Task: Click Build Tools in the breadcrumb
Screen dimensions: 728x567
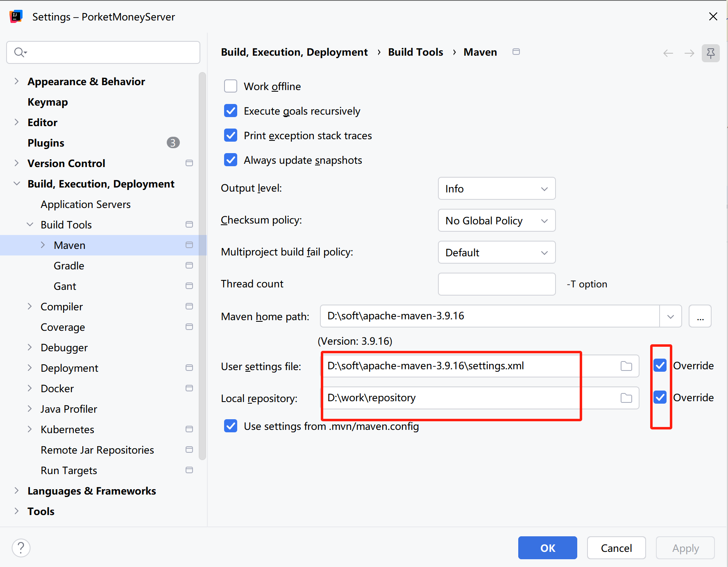Action: tap(415, 52)
